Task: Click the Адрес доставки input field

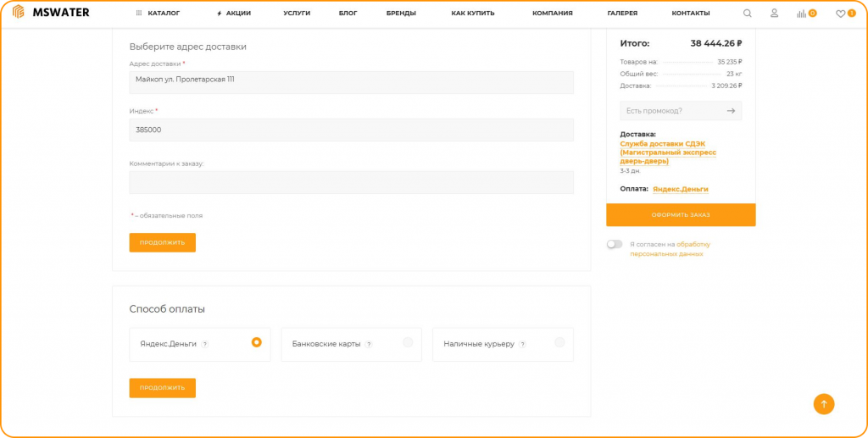Action: tap(352, 82)
